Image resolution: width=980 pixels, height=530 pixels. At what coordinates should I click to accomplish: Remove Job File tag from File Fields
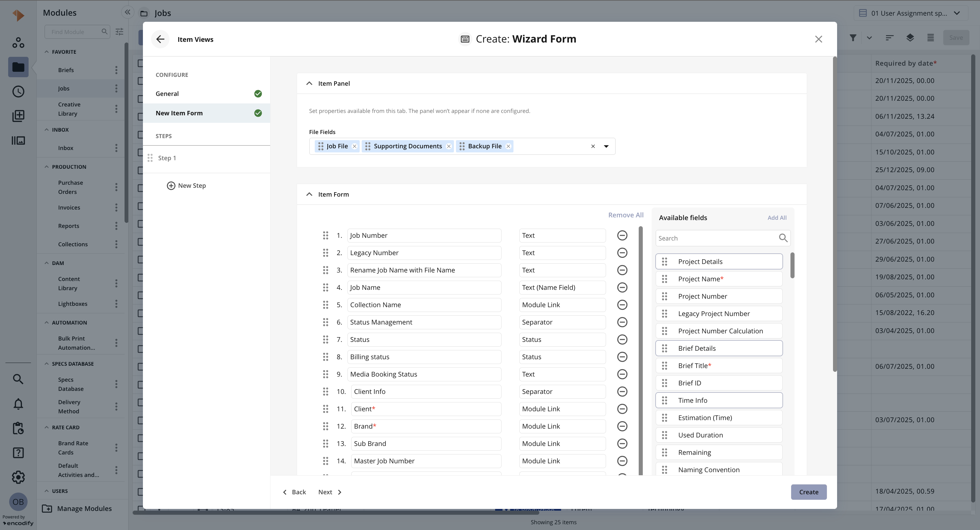pyautogui.click(x=355, y=146)
